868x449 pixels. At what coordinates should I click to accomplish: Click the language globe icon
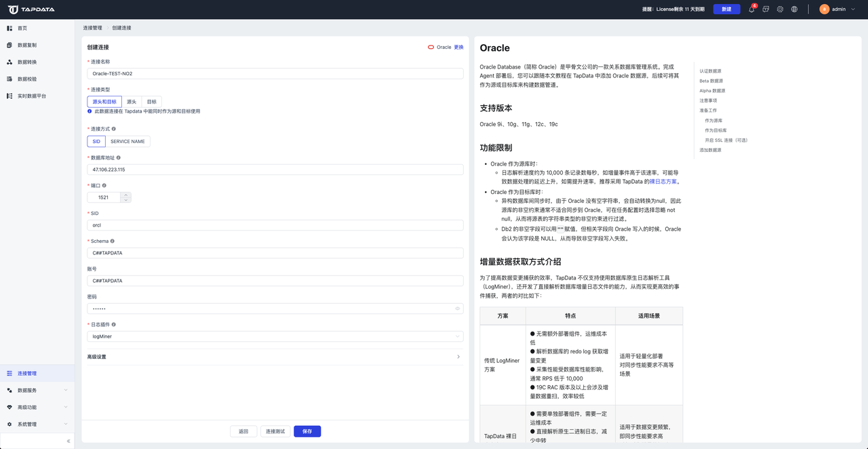(x=795, y=9)
